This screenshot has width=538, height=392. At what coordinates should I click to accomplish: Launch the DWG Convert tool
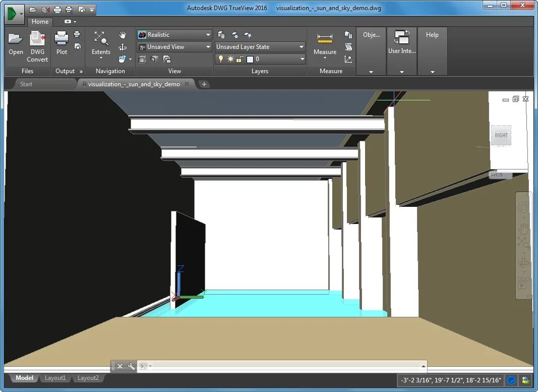pyautogui.click(x=37, y=47)
